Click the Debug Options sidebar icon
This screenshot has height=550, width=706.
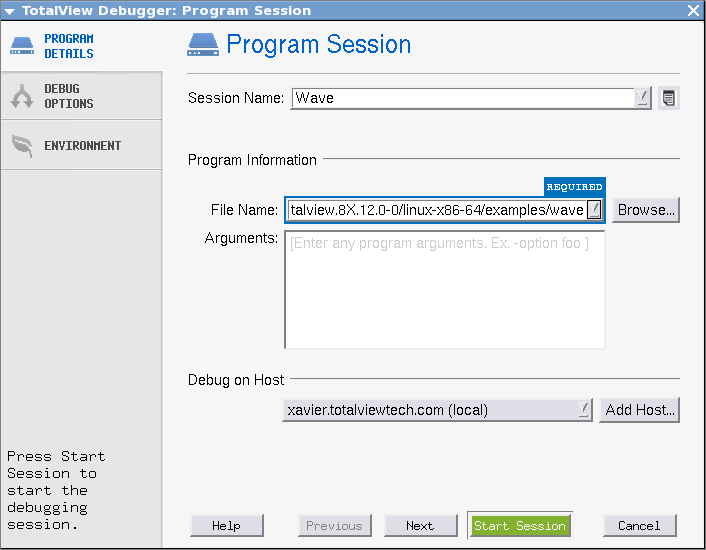click(x=21, y=96)
